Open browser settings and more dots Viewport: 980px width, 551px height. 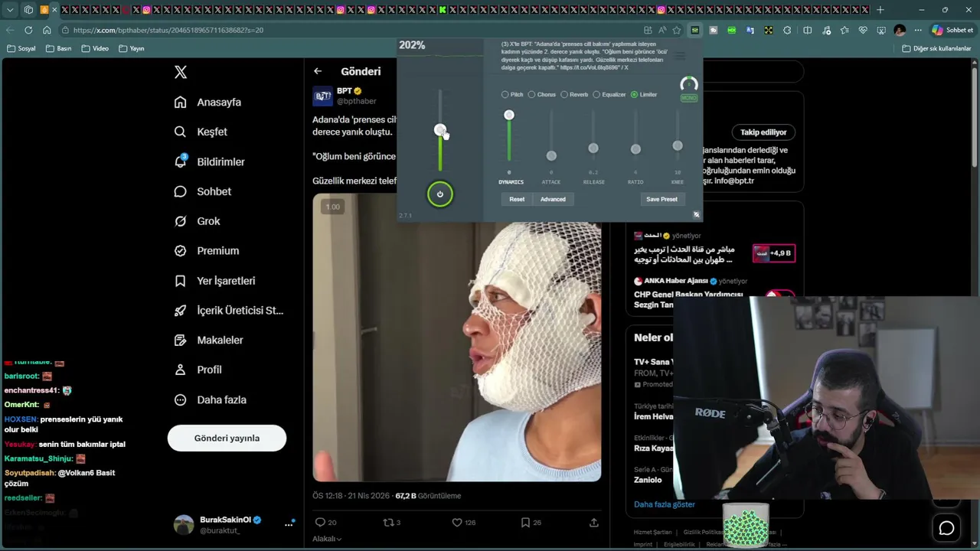[x=918, y=30]
